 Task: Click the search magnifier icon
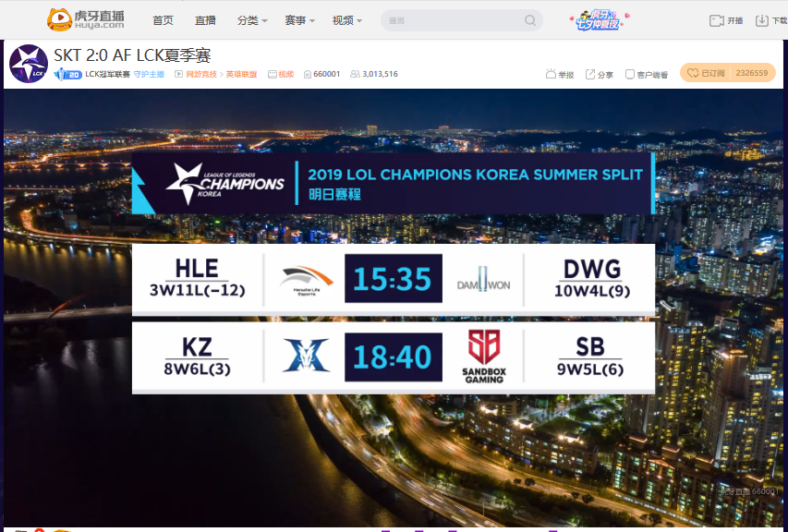coord(530,20)
